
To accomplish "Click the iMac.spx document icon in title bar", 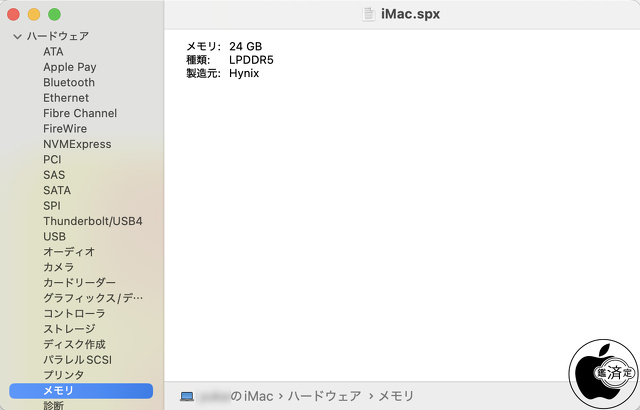I will coord(370,14).
